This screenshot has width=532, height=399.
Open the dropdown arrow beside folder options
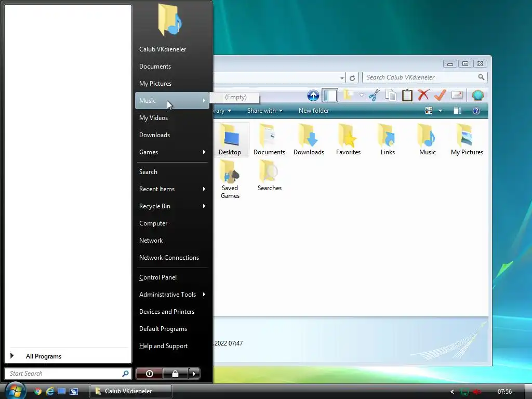362,96
